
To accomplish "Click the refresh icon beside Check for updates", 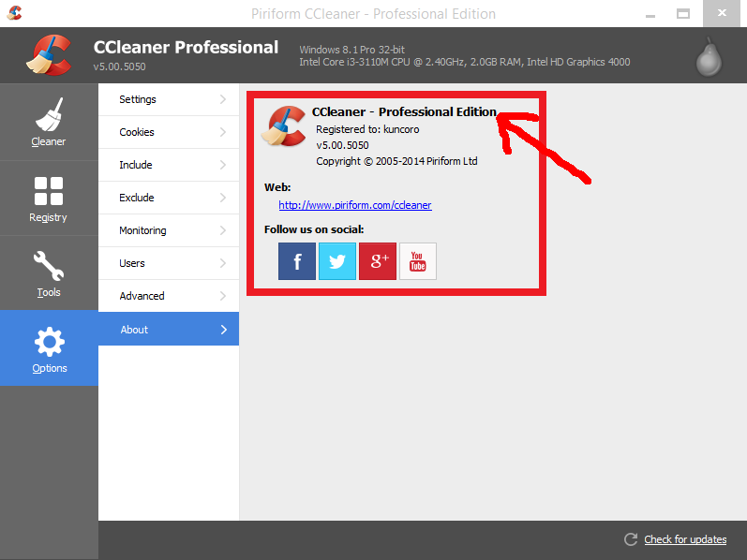I will [x=631, y=539].
